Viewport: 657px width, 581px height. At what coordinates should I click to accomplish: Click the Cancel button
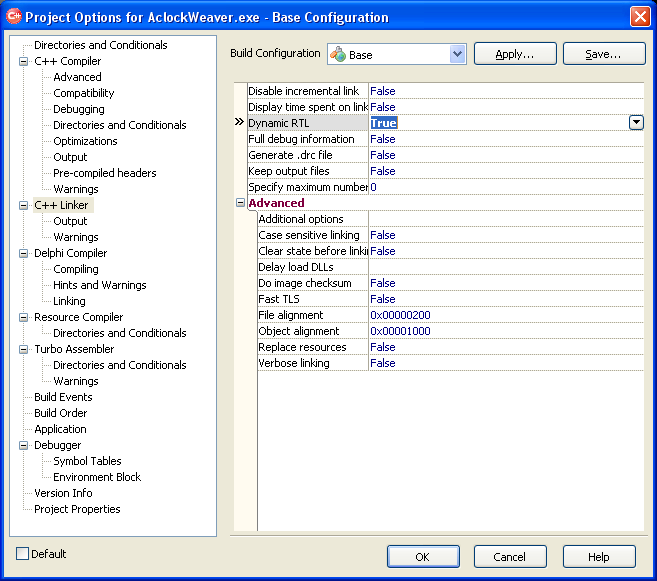510,557
